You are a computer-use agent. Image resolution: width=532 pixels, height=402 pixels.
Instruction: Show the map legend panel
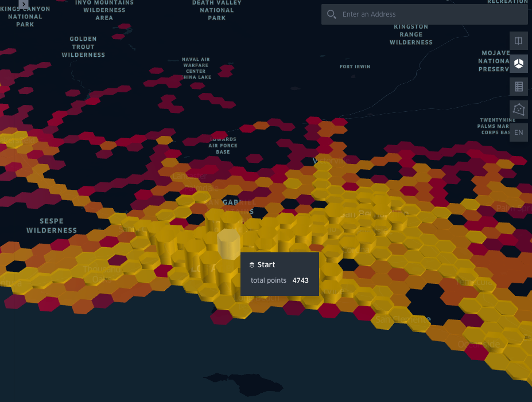click(x=518, y=87)
